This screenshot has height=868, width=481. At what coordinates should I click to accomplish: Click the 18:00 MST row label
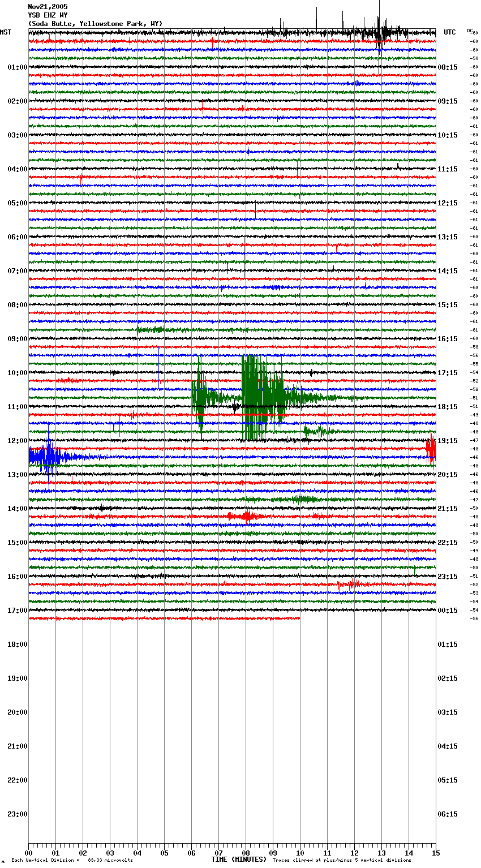point(18,644)
